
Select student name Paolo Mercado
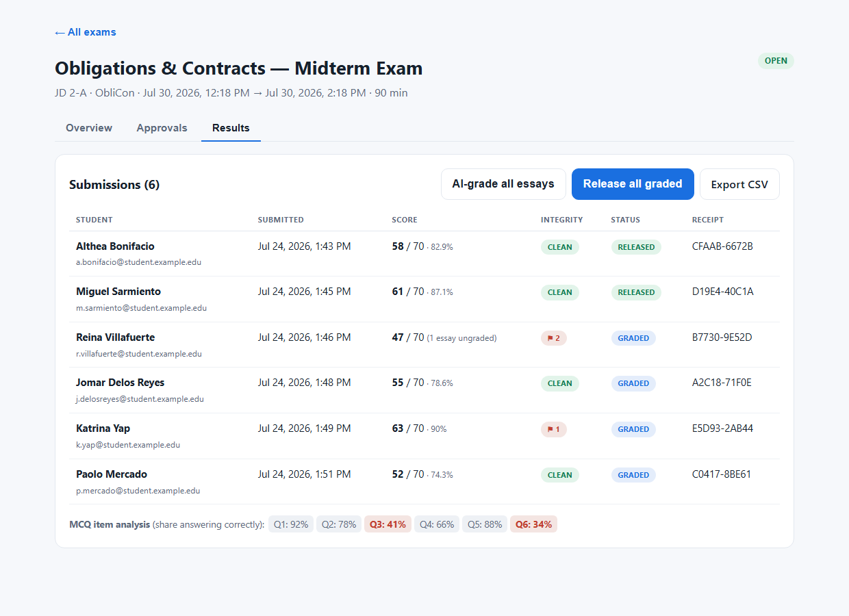(x=112, y=474)
